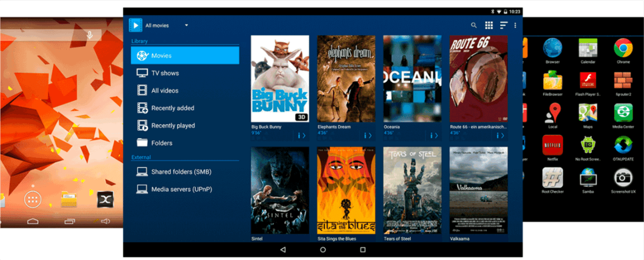Image resolution: width=644 pixels, height=260 pixels.
Task: Launch Maps from the app drawer
Action: 588,116
